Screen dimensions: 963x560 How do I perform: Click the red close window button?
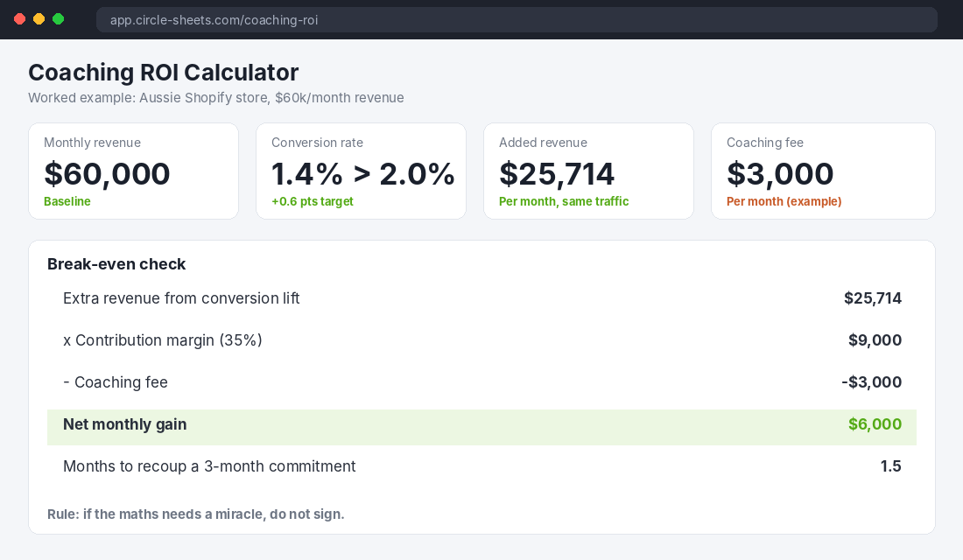(x=19, y=19)
